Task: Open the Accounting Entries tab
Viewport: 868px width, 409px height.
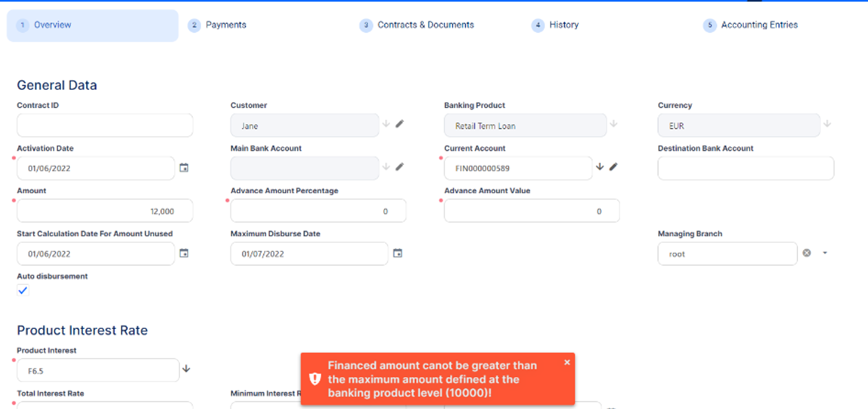Action: (x=759, y=25)
